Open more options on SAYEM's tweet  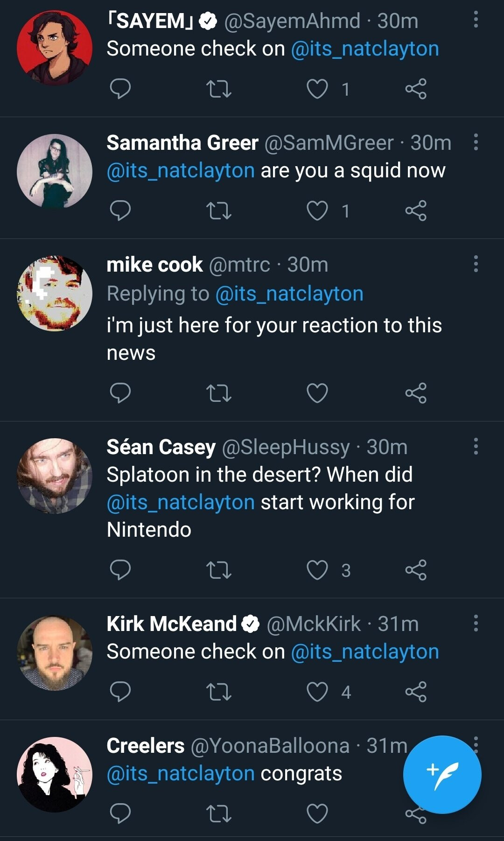(x=476, y=20)
